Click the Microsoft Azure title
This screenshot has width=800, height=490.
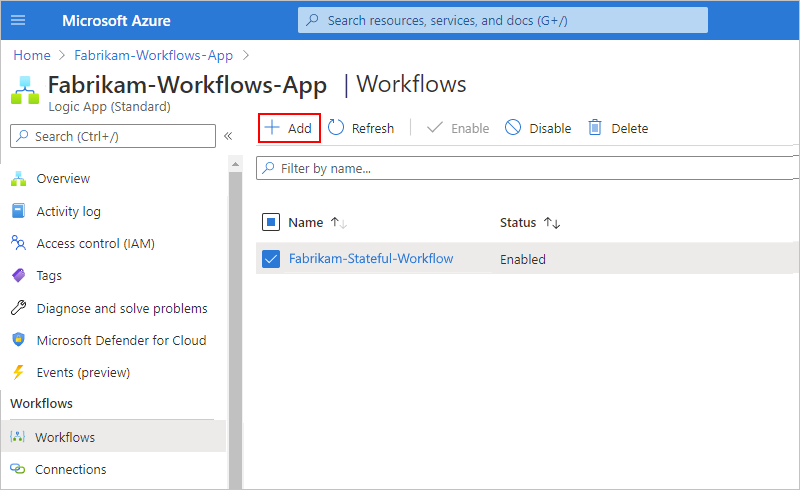(116, 20)
